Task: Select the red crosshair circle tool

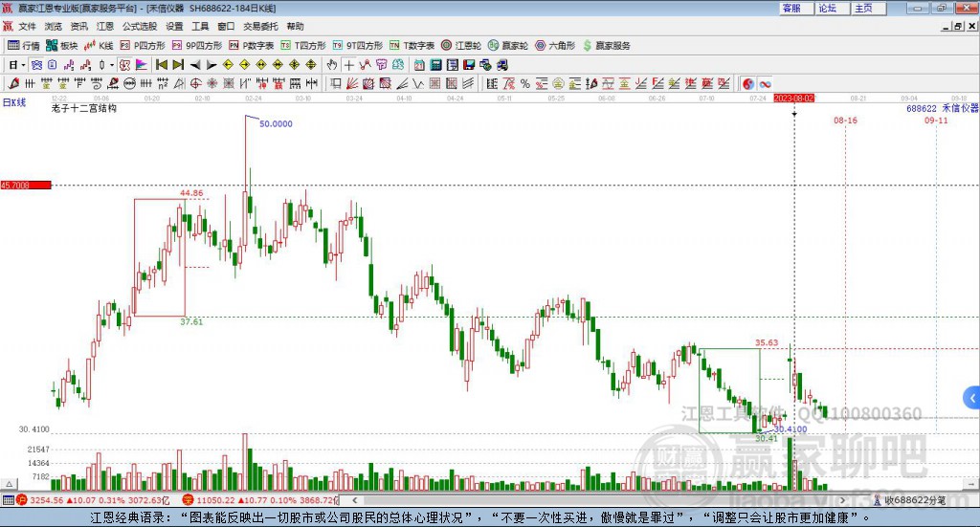Action: point(195,83)
